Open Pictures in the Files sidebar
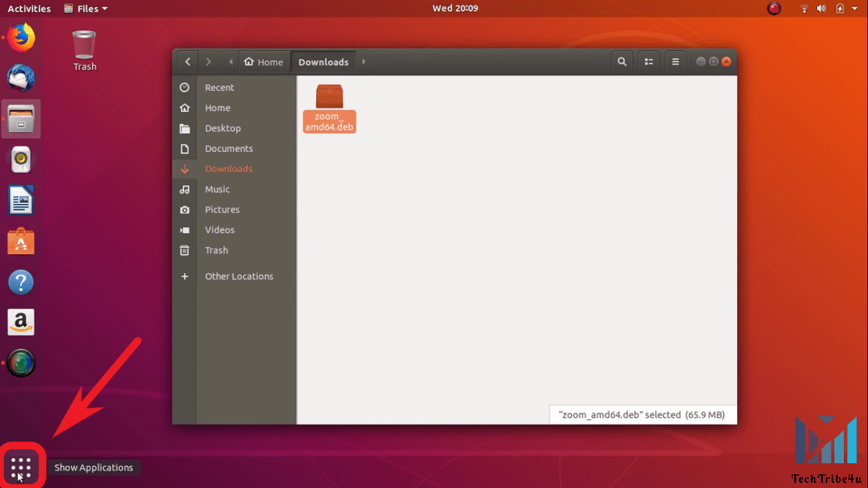Viewport: 868px width, 488px height. 234,210
